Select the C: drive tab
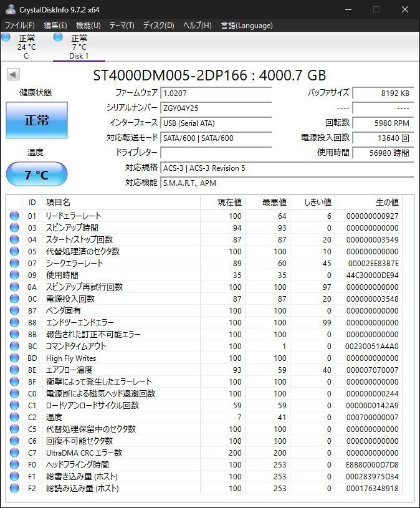Image resolution: width=420 pixels, height=508 pixels. click(x=27, y=47)
